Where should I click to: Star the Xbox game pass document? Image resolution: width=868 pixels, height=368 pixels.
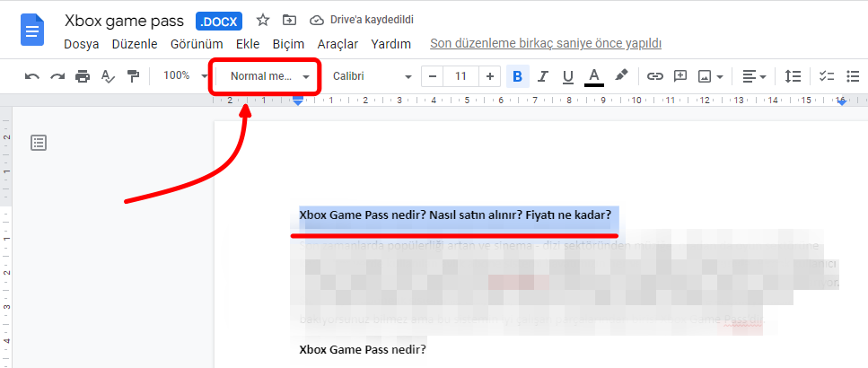263,21
